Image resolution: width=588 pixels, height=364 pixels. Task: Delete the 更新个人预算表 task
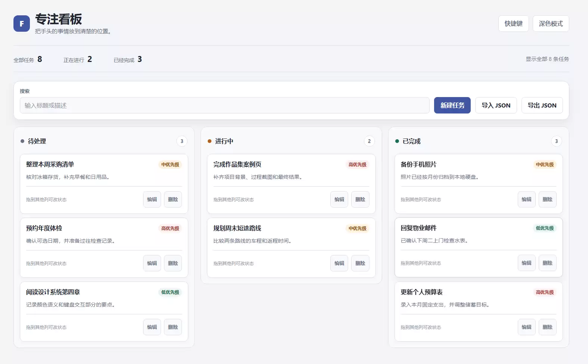(548, 327)
